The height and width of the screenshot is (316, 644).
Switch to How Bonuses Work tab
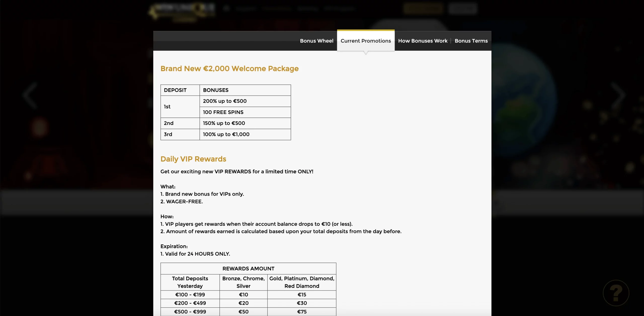(423, 41)
